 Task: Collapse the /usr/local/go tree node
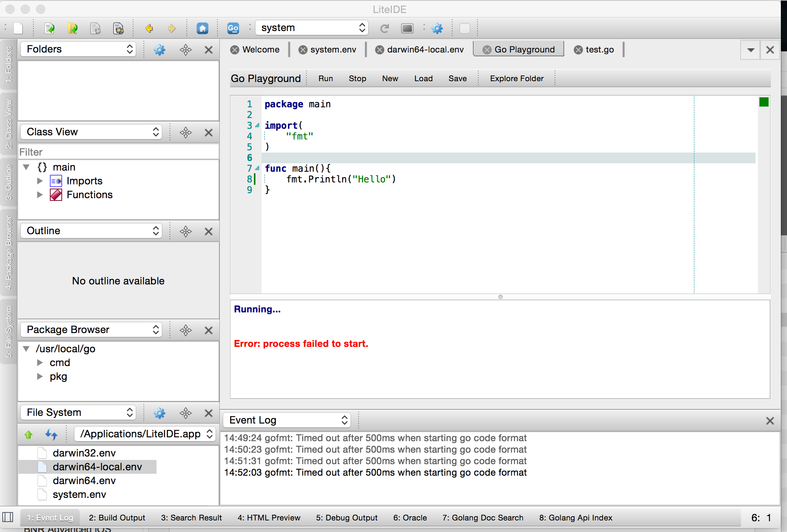[x=26, y=349]
